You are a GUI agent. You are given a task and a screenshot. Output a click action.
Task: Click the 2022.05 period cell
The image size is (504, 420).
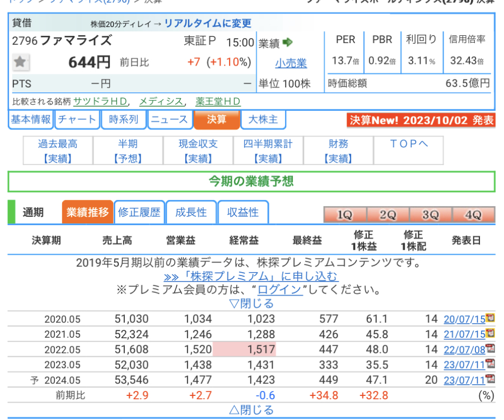coord(62,349)
